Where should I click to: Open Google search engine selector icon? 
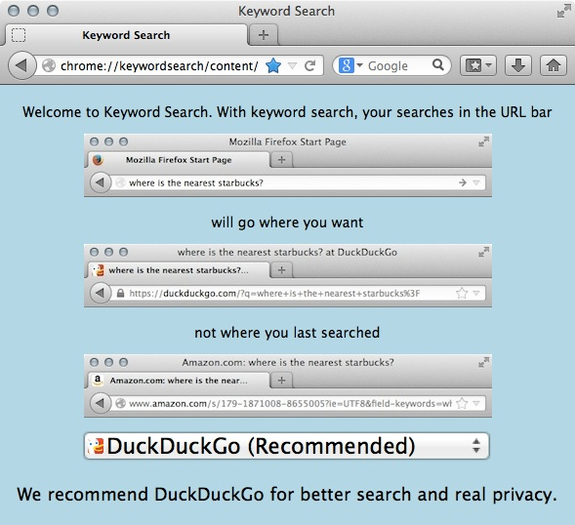click(x=350, y=66)
